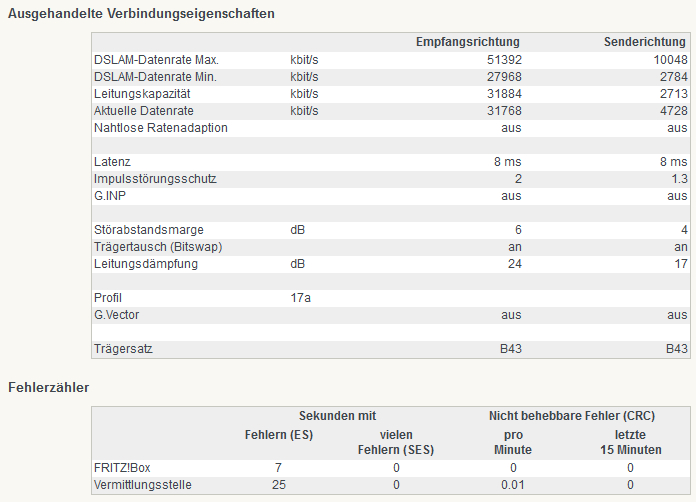Click the 'Vermittlungsstelle' row label

(142, 485)
